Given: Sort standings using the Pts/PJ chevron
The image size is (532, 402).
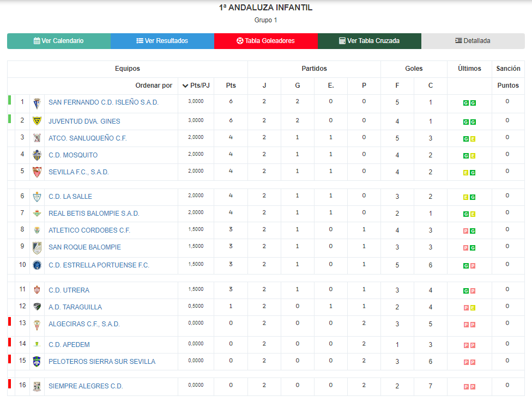Looking at the screenshot, I should point(185,86).
